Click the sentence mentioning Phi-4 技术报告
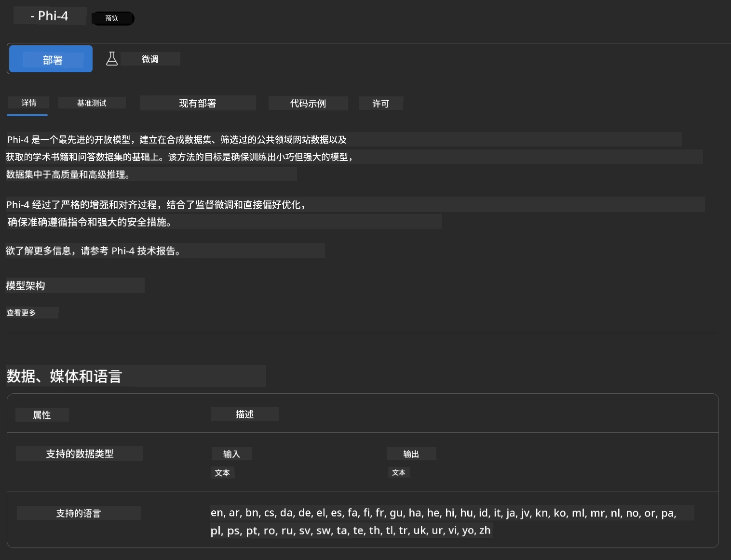This screenshot has width=731, height=560. (x=94, y=251)
